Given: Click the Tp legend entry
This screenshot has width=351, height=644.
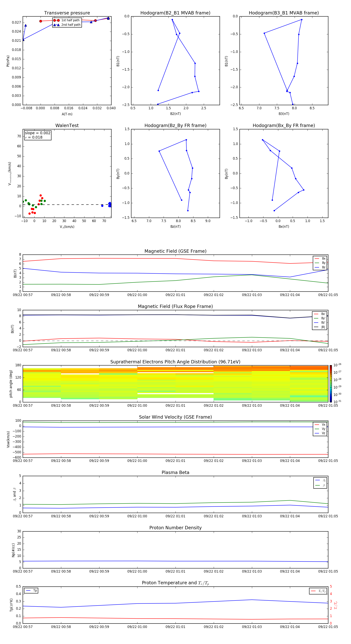Looking at the screenshot, I should coord(31,591).
